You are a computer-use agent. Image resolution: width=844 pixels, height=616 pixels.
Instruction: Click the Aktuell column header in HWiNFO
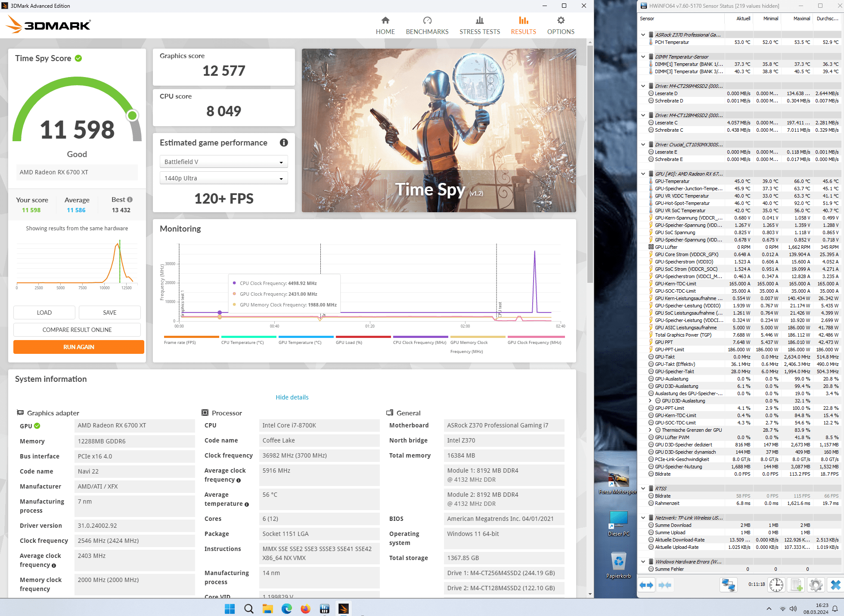tap(743, 19)
